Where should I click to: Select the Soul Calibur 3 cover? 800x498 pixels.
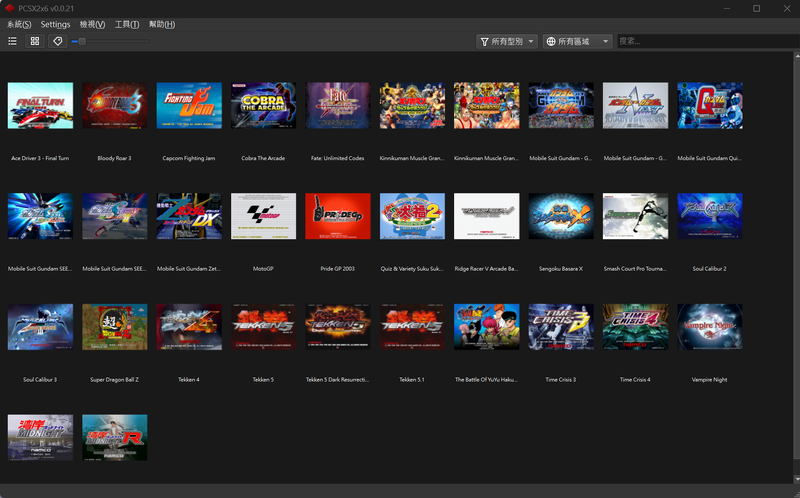coord(40,327)
